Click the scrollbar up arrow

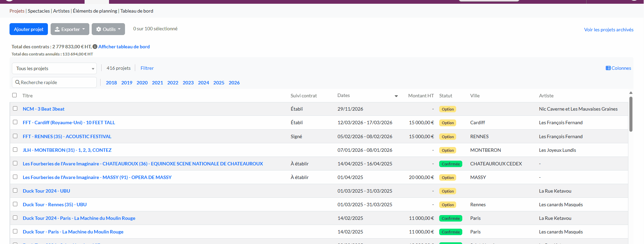(631, 93)
